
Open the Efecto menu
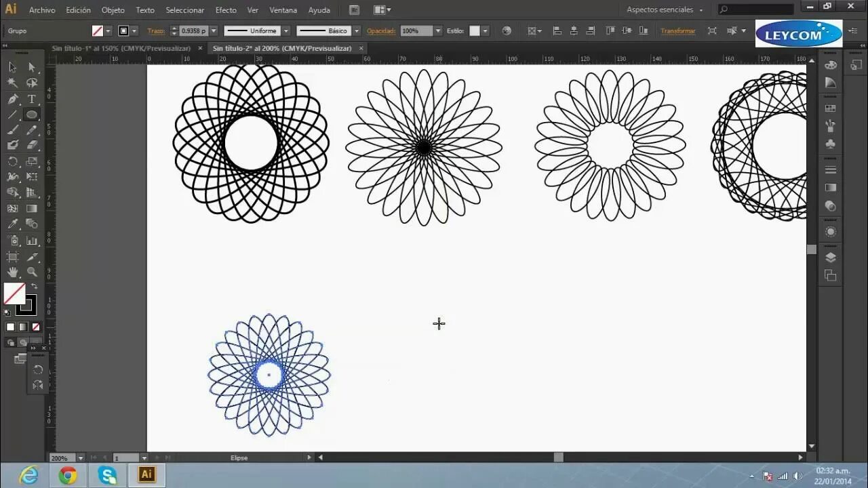click(x=226, y=9)
